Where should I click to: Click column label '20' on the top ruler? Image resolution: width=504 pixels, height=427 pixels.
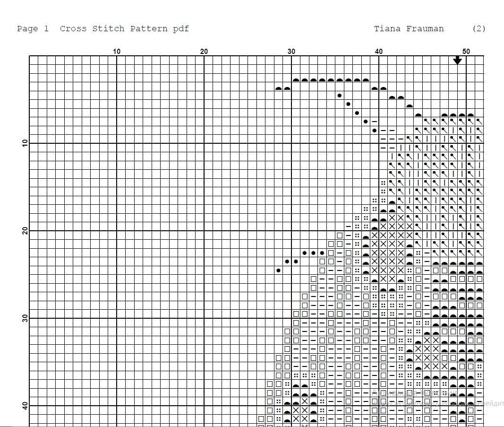(x=204, y=52)
